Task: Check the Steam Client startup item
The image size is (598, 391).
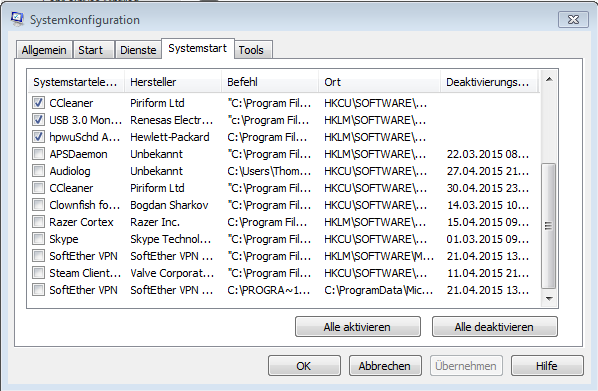Action: (38, 273)
